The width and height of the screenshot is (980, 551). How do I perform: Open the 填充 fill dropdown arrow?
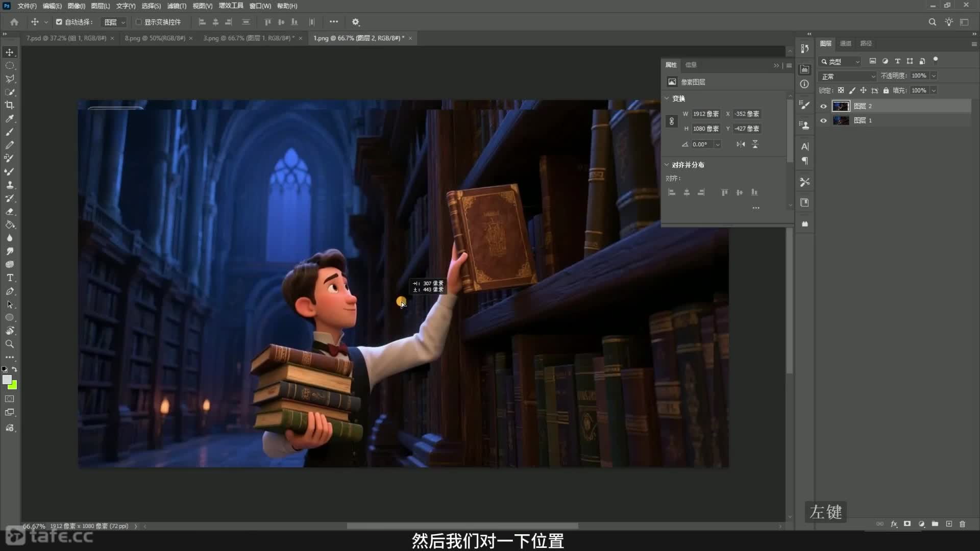point(934,90)
